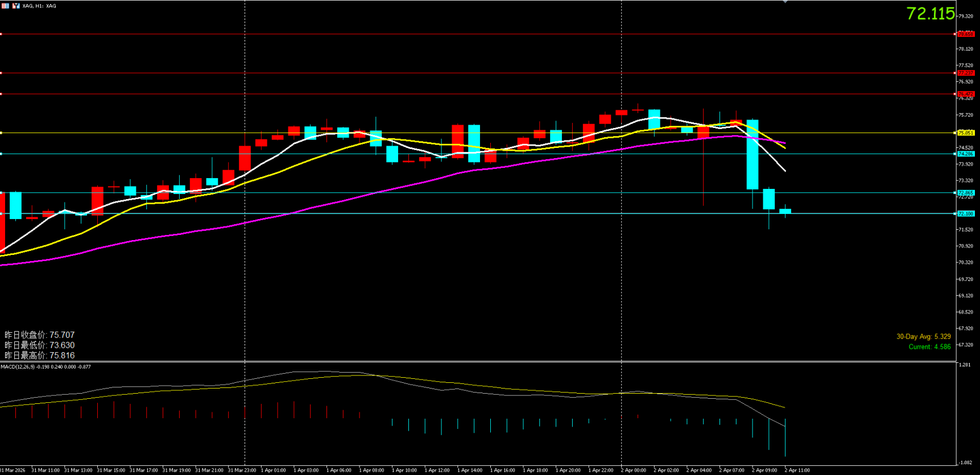Click the cyan 72.100 price level tag
The width and height of the screenshot is (980, 475).
(x=965, y=214)
